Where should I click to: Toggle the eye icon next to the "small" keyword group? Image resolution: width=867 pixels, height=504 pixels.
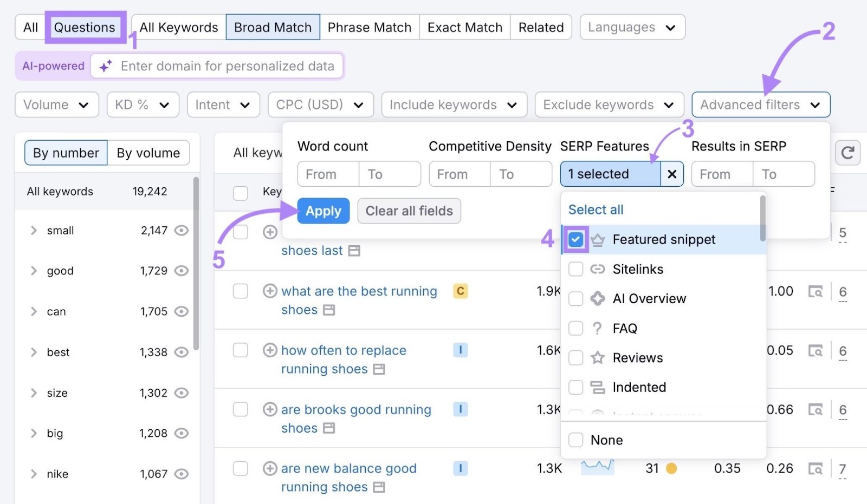(x=182, y=230)
